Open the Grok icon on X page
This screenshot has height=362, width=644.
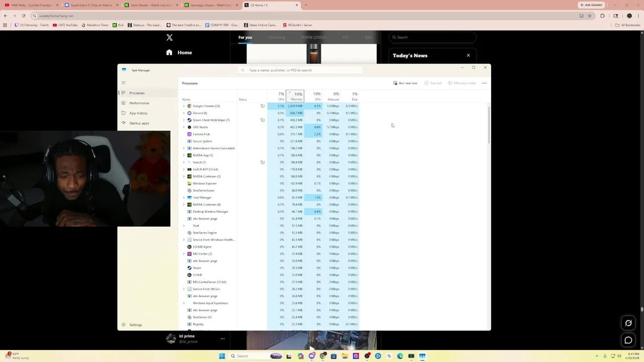[628, 323]
